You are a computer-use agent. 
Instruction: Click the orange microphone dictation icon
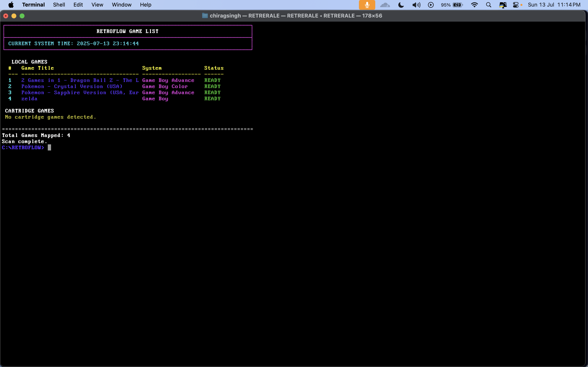(367, 5)
